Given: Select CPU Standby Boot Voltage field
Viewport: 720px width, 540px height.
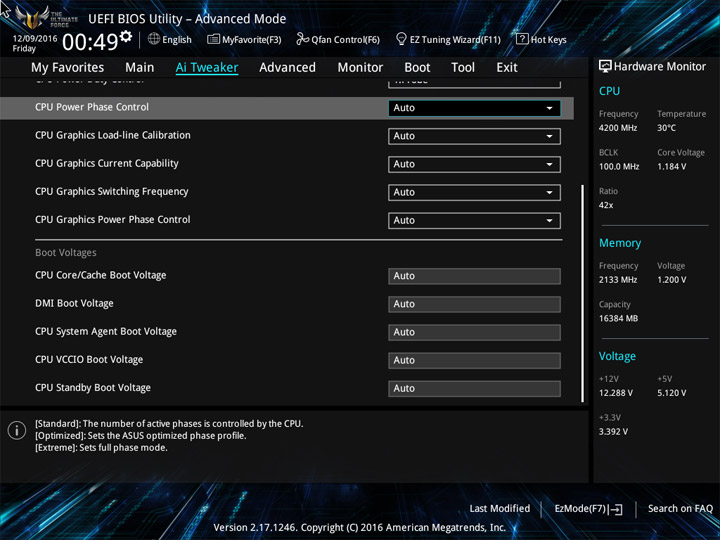Looking at the screenshot, I should tap(474, 388).
